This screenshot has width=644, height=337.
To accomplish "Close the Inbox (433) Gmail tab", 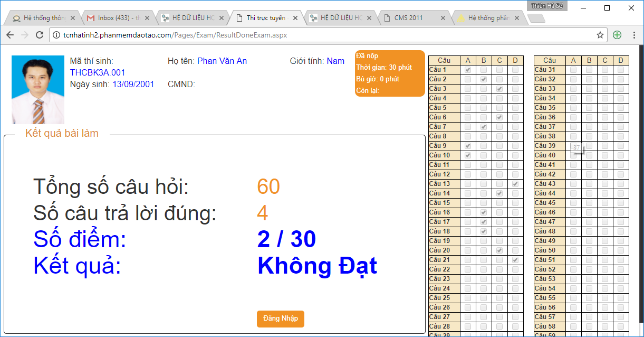I will click(x=147, y=18).
